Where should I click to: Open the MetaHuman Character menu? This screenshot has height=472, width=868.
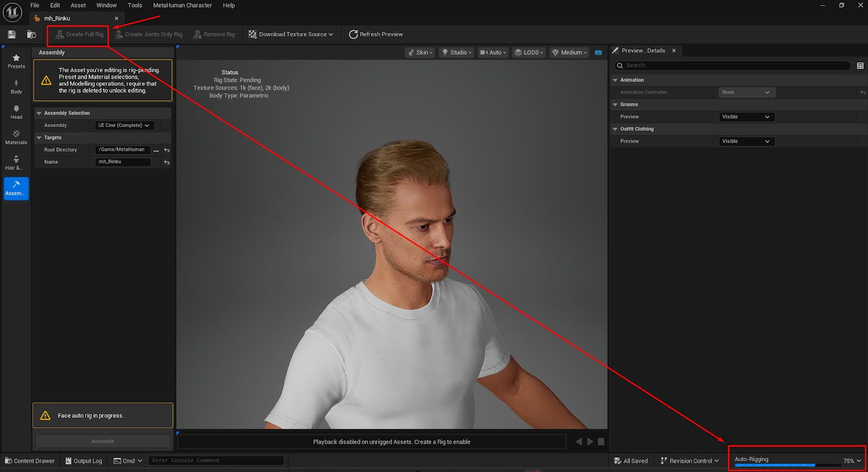(182, 5)
